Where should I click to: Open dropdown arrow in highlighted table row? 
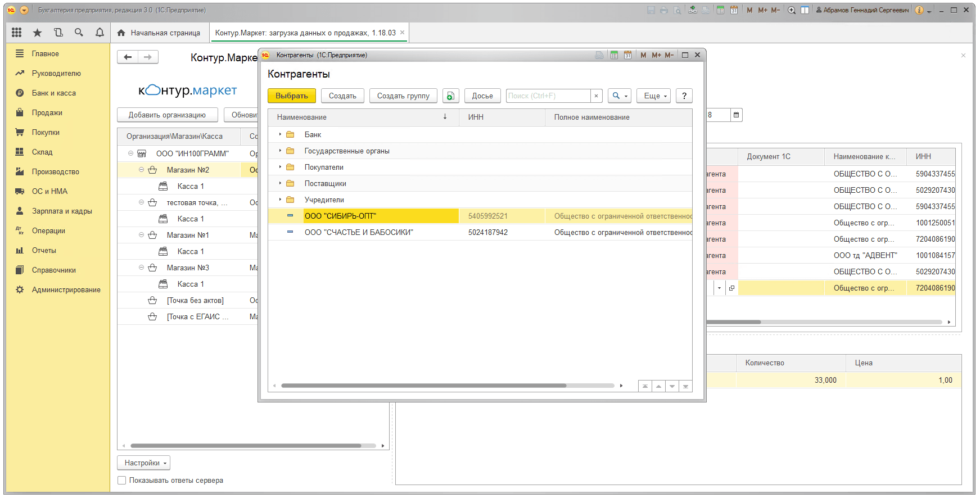pyautogui.click(x=719, y=288)
